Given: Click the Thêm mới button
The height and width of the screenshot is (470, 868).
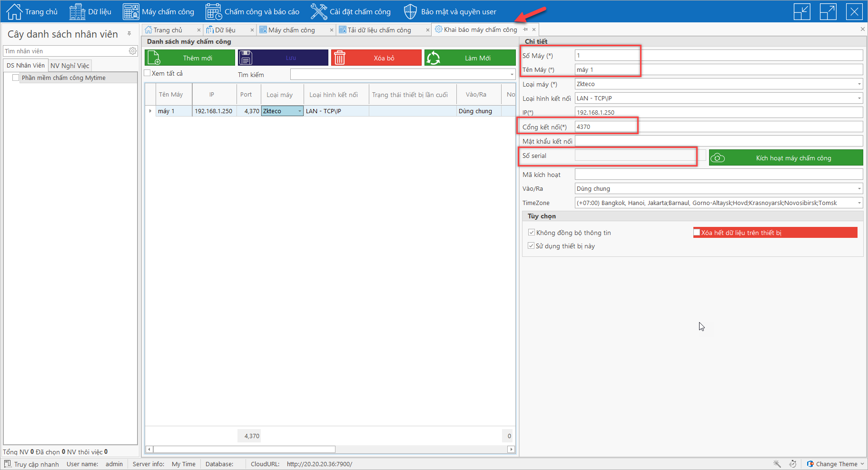Looking at the screenshot, I should (190, 58).
